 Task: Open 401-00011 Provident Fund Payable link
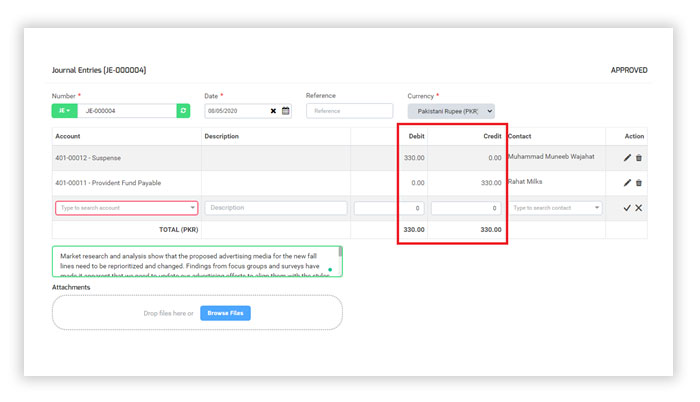pos(108,183)
